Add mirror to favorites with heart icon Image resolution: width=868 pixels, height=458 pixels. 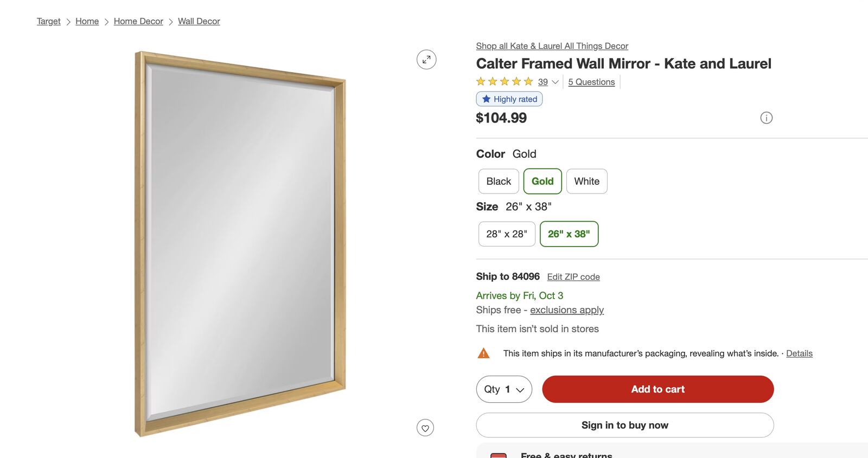click(x=425, y=428)
